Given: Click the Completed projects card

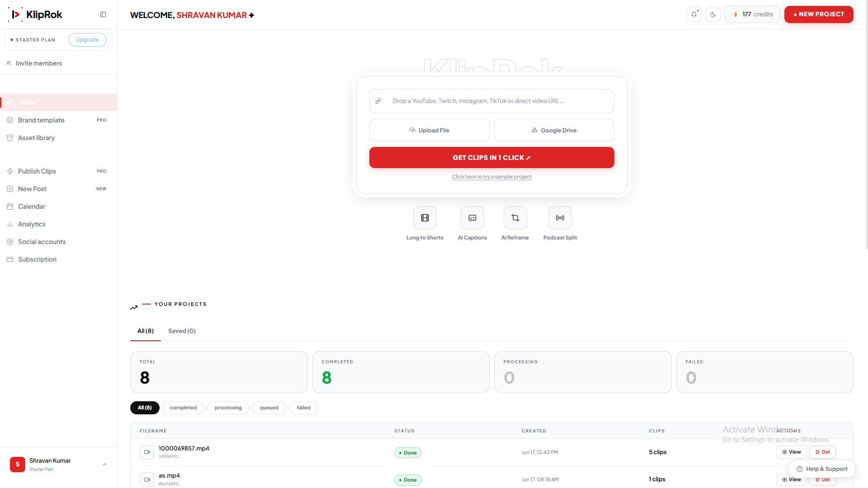Looking at the screenshot, I should coord(401,372).
